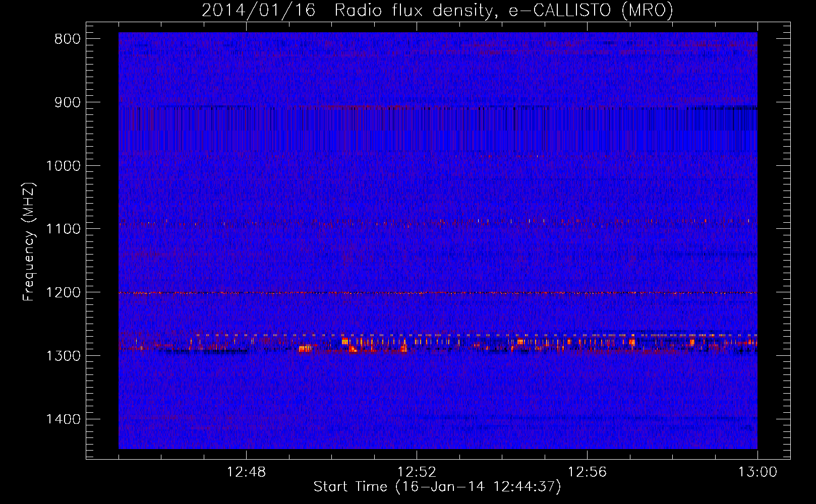Click the 'Start Time (16-Jan-14 12:44:37)' label
This screenshot has height=504, width=816.
(x=437, y=487)
